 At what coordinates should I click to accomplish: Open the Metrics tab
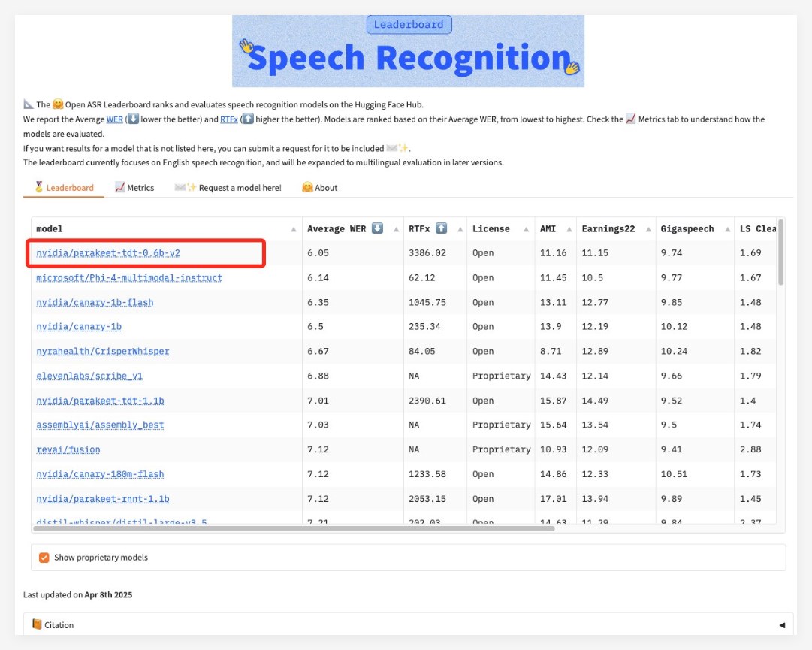134,188
